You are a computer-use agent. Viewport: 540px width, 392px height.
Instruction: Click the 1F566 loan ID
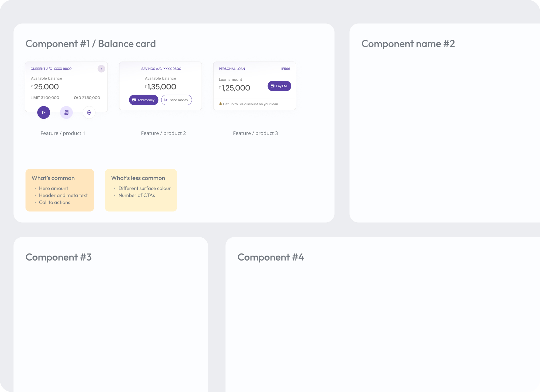285,69
